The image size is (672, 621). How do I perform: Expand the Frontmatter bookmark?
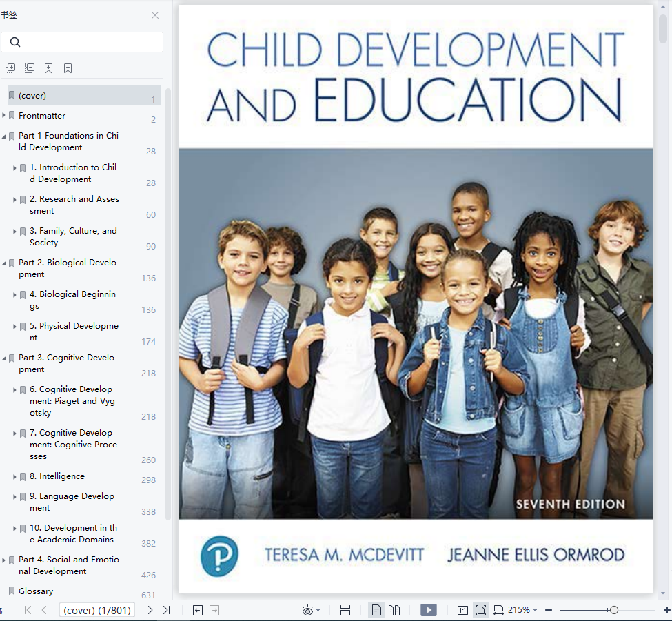tap(4, 115)
